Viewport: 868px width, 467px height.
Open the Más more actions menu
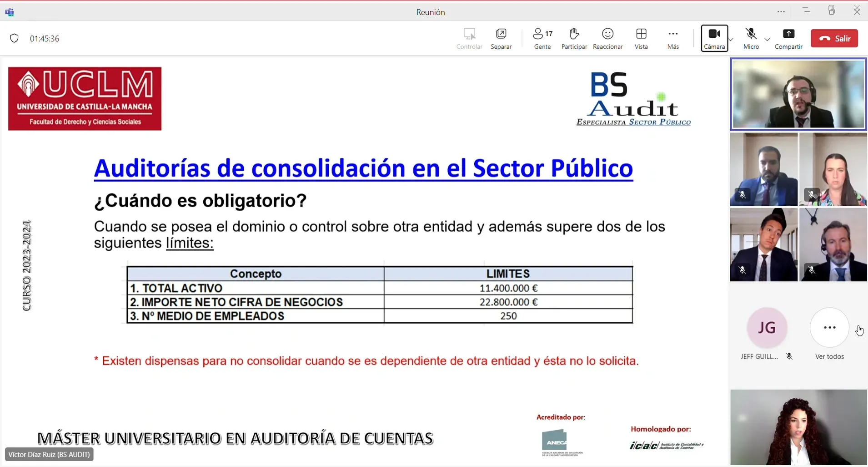click(x=673, y=38)
